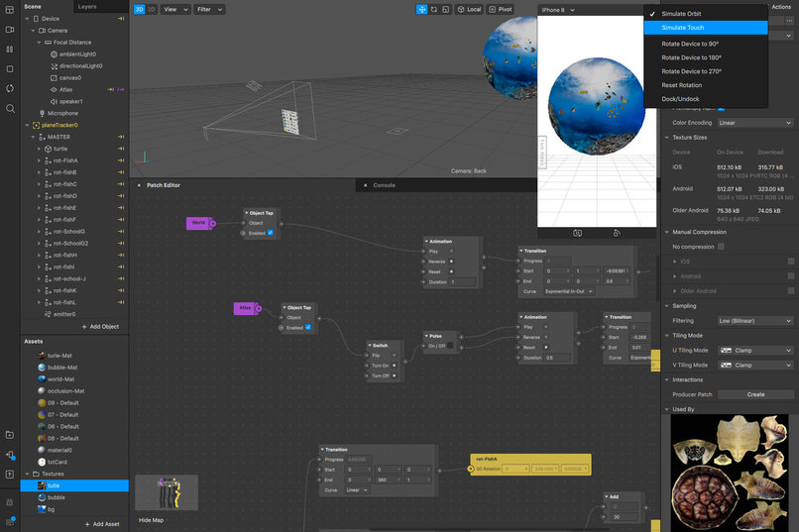Image resolution: width=799 pixels, height=532 pixels.
Task: Select the move manipulator tool in viewport toolbar
Action: [422, 9]
